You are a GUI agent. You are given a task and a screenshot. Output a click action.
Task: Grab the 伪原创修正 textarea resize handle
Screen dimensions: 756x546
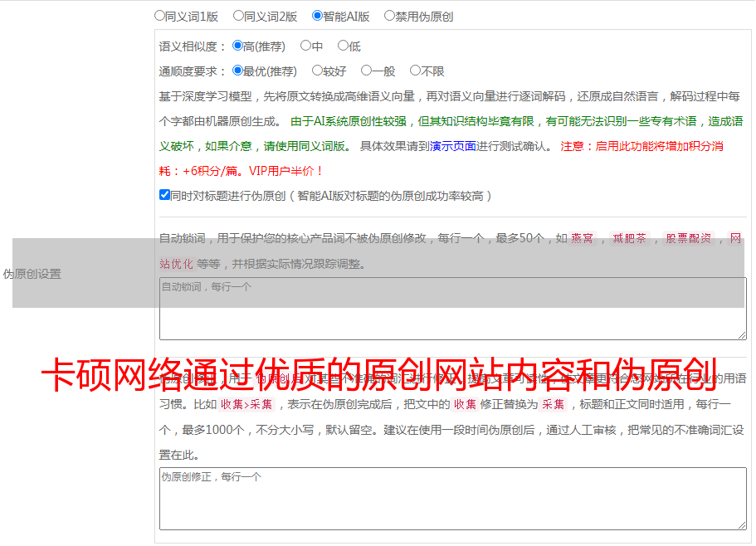(742, 525)
